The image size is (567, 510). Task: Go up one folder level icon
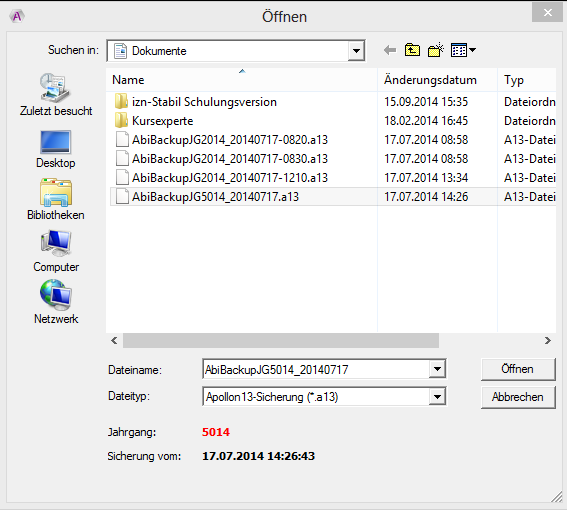tap(412, 50)
